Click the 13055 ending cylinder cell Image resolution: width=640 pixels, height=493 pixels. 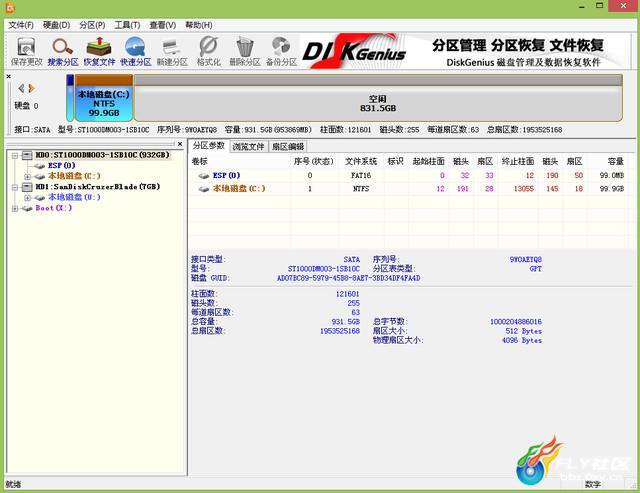click(x=524, y=189)
